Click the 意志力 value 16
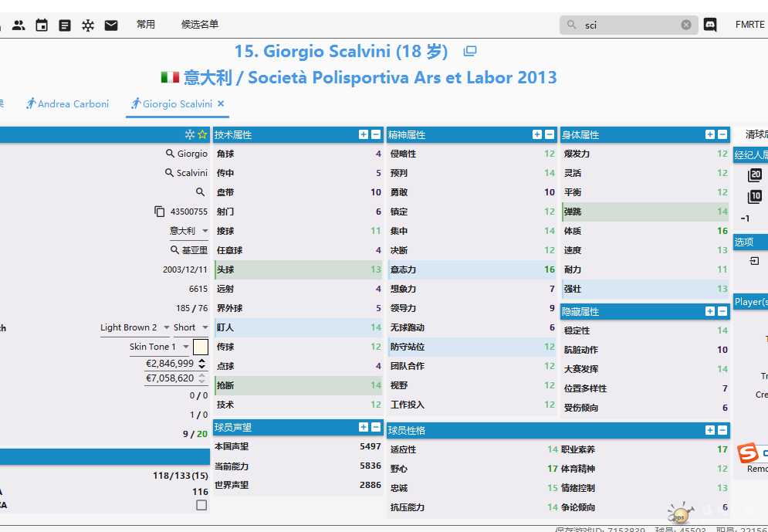 (550, 269)
